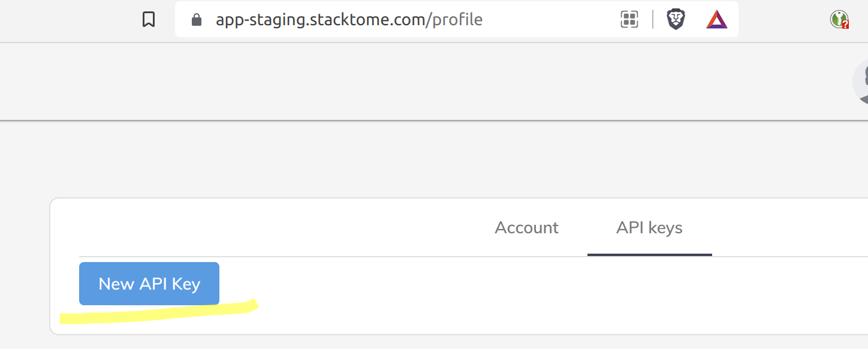Open Brave Shields lion icon
The width and height of the screenshot is (868, 349).
(x=676, y=20)
